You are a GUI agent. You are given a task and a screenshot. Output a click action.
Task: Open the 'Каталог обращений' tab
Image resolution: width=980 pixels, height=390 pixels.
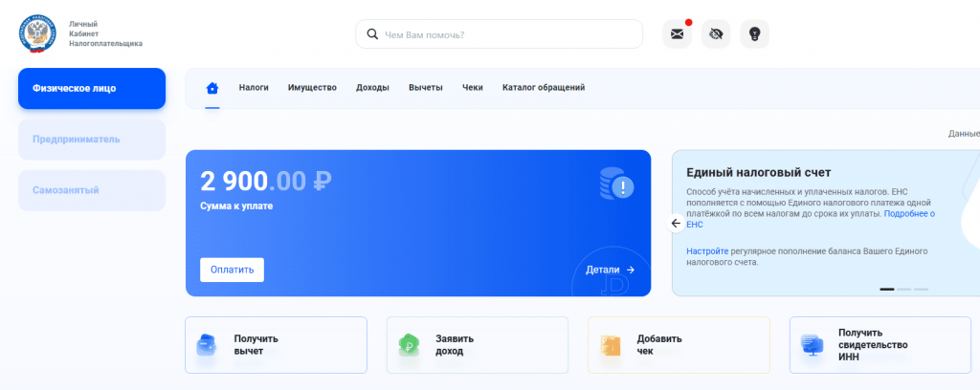[543, 88]
